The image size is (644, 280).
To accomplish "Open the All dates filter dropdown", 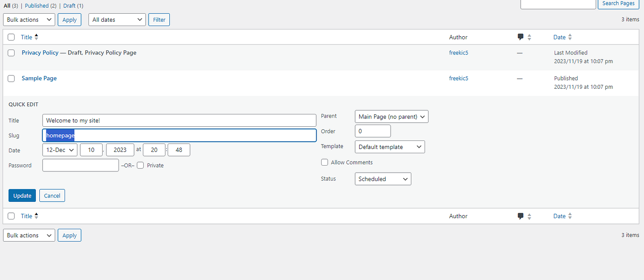I will (x=117, y=20).
